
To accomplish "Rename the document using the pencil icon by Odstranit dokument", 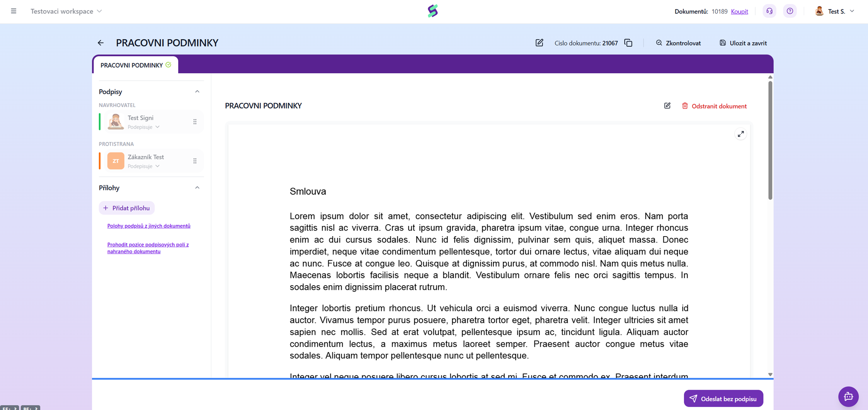I will [x=667, y=106].
